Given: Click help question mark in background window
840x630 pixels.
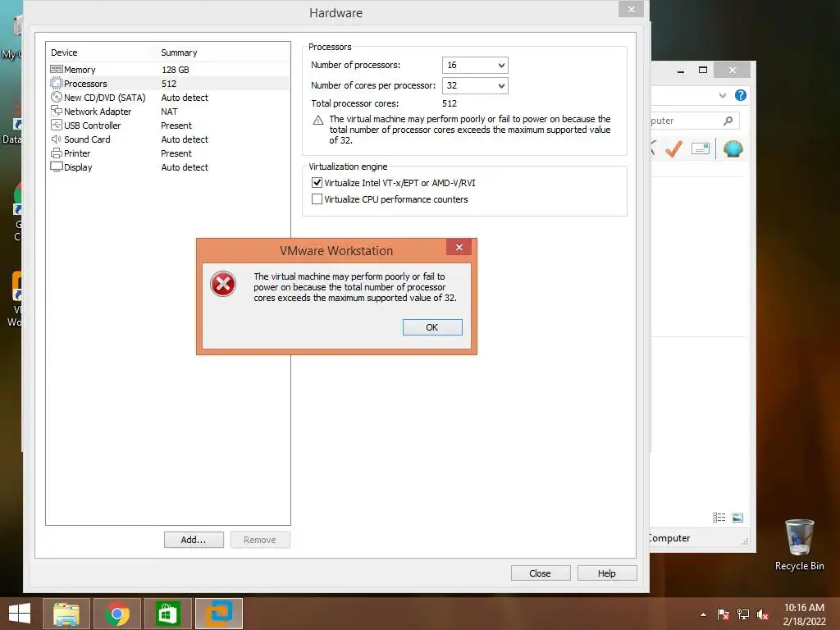Looking at the screenshot, I should [x=741, y=95].
